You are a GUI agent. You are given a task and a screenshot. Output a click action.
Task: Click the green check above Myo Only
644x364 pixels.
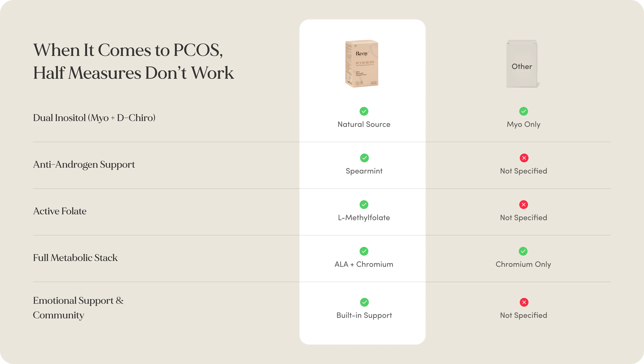click(524, 111)
